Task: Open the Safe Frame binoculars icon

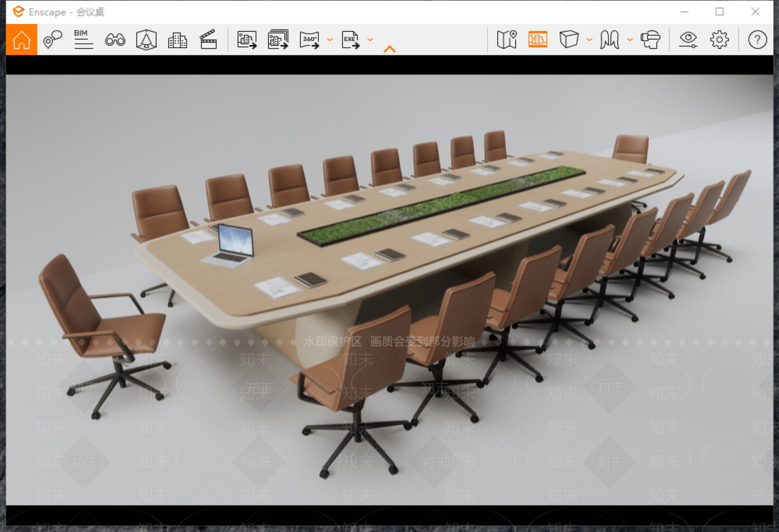Action: pos(115,39)
